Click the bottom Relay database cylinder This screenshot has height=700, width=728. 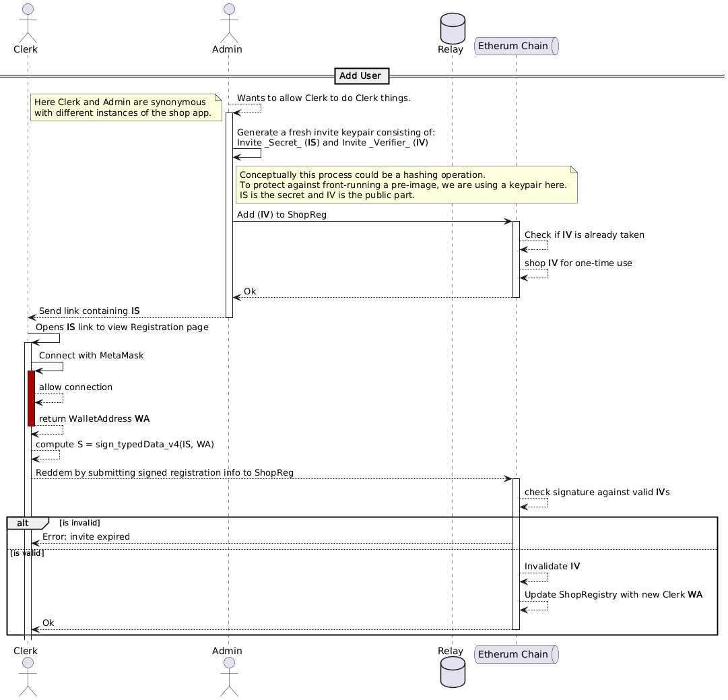(453, 672)
